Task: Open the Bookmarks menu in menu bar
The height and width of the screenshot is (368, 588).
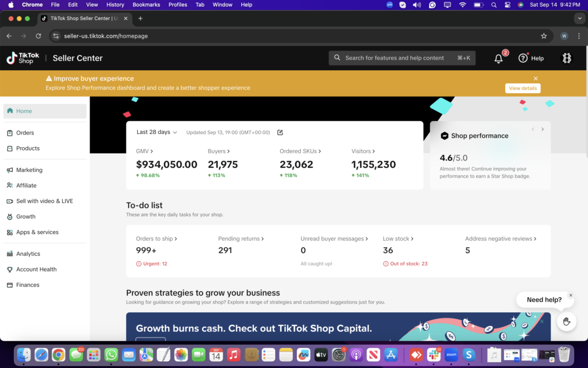Action: pyautogui.click(x=146, y=5)
